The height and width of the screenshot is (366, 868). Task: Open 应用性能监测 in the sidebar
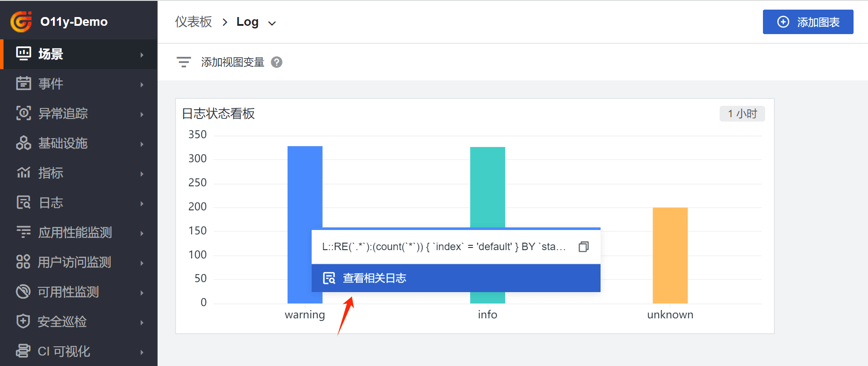point(74,232)
